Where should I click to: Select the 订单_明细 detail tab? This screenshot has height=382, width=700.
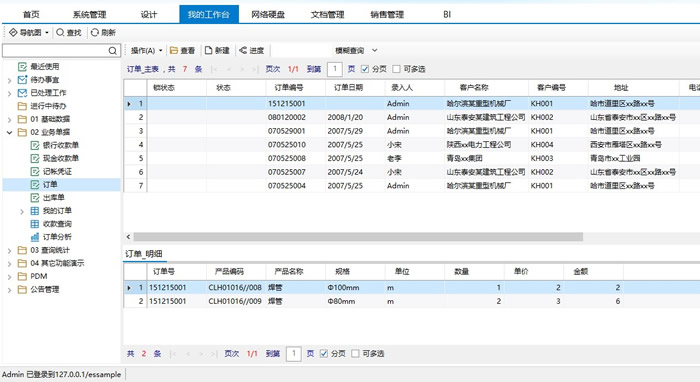coord(144,254)
